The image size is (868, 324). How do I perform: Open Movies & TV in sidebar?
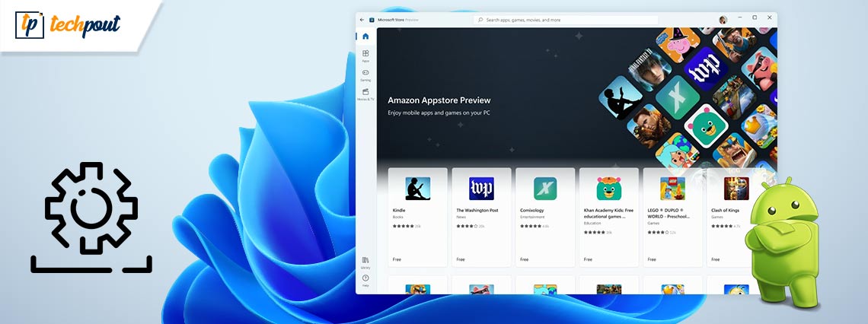click(365, 94)
